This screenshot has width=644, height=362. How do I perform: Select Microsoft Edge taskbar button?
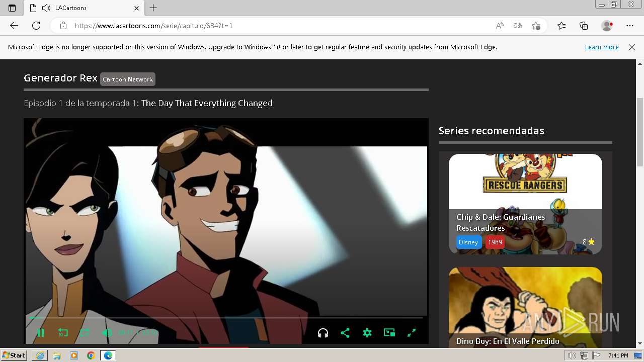(108, 355)
